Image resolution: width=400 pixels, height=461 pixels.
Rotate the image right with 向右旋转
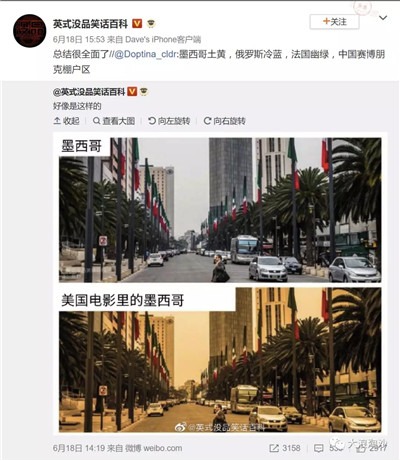pyautogui.click(x=224, y=121)
